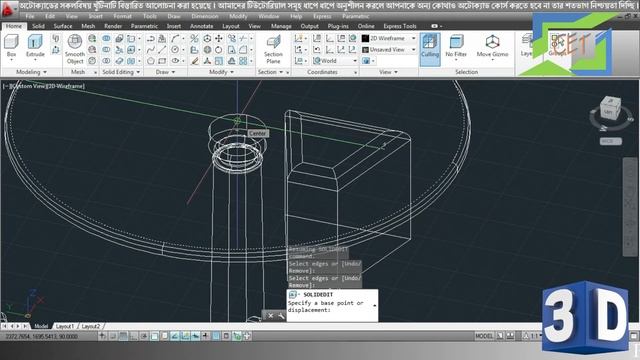Open the Unsaved View dropdown
640x360 pixels.
[389, 49]
